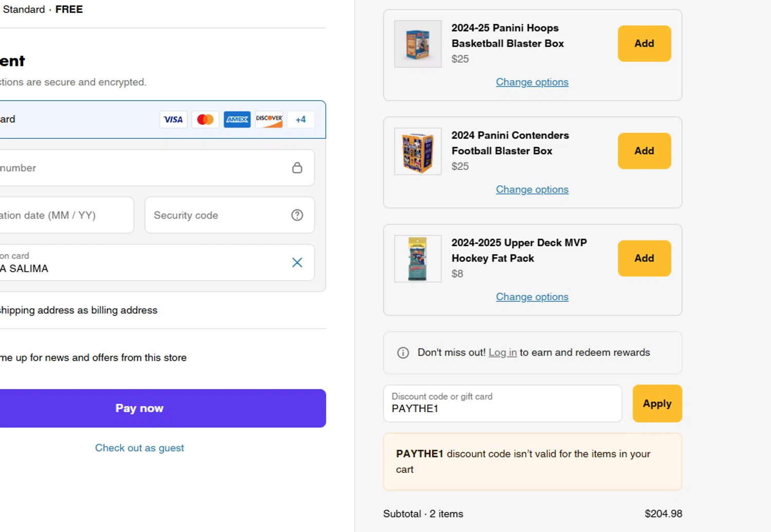Select the shipping address as billing address option
The height and width of the screenshot is (532, 771).
pyautogui.click(x=78, y=310)
